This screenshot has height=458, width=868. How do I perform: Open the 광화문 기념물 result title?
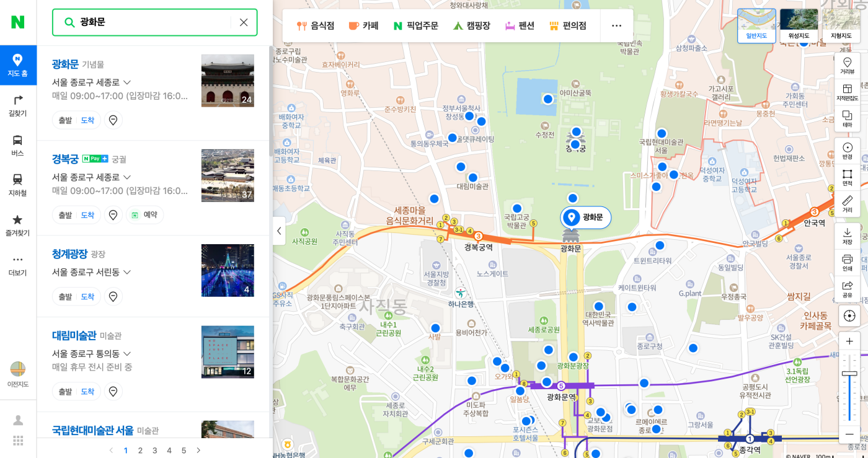[65, 64]
